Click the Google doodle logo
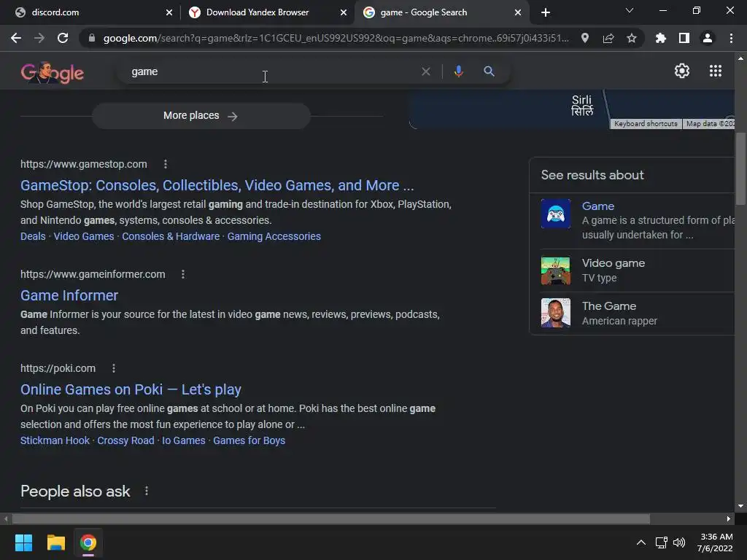This screenshot has height=560, width=747. 52,72
